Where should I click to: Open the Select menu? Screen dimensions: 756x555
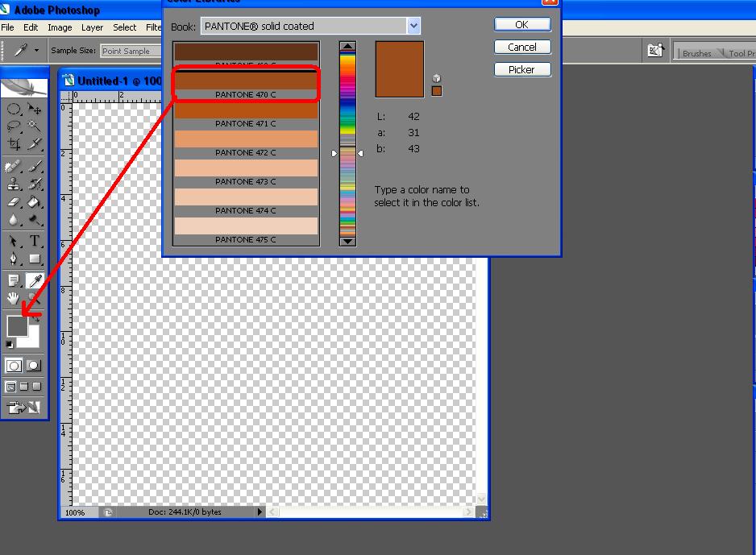click(x=124, y=27)
